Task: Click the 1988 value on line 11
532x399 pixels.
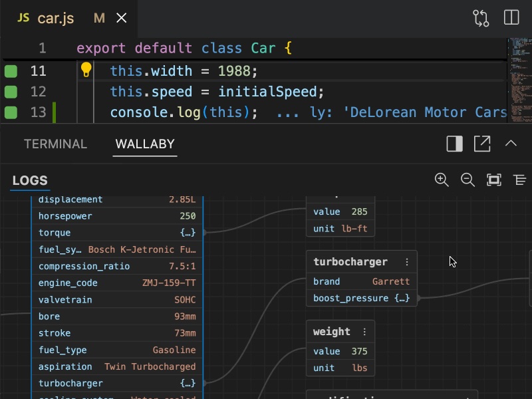Action: tap(234, 71)
